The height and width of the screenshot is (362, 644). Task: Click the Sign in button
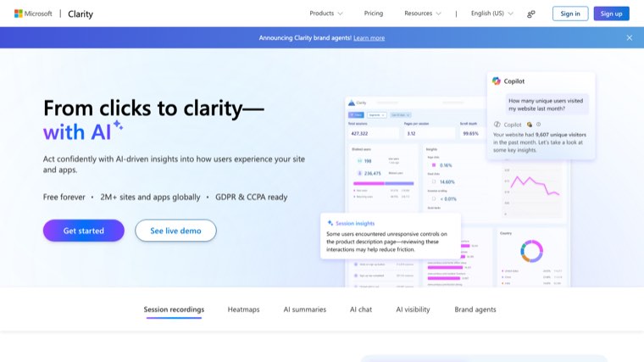click(570, 14)
